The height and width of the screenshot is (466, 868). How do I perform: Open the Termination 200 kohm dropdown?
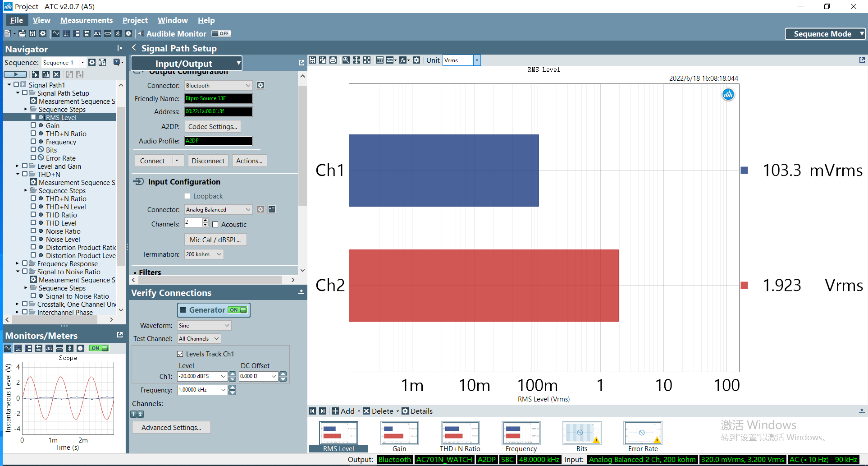[x=204, y=254]
